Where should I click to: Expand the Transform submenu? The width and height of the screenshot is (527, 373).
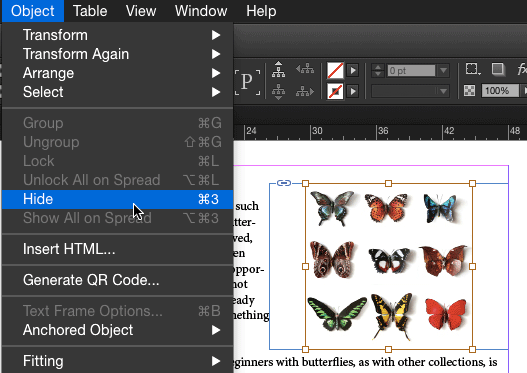[x=118, y=35]
